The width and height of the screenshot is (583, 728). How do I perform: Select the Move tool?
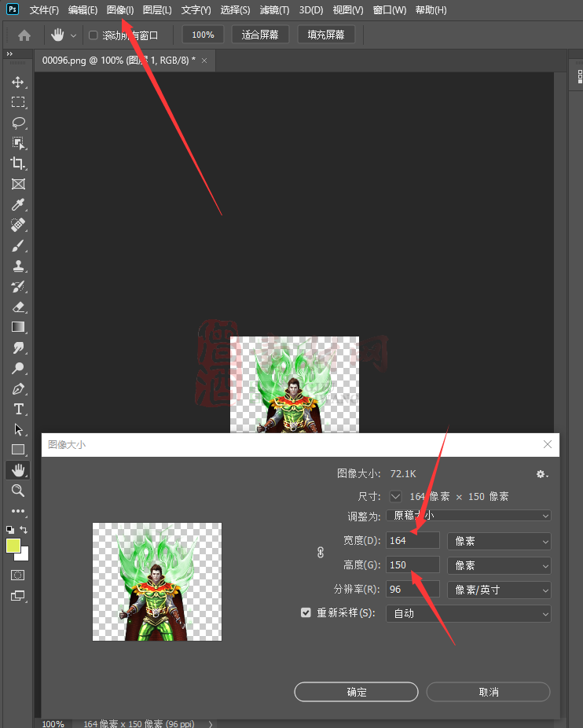(18, 83)
